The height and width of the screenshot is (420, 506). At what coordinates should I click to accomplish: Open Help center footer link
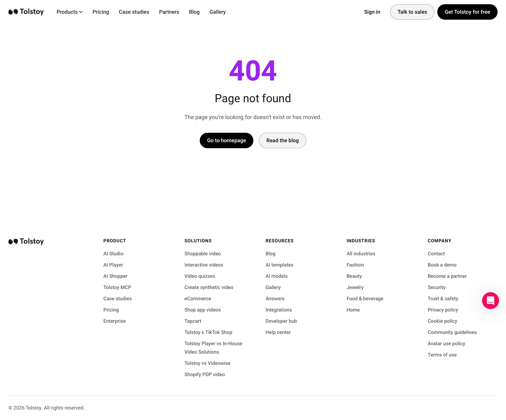pyautogui.click(x=278, y=332)
